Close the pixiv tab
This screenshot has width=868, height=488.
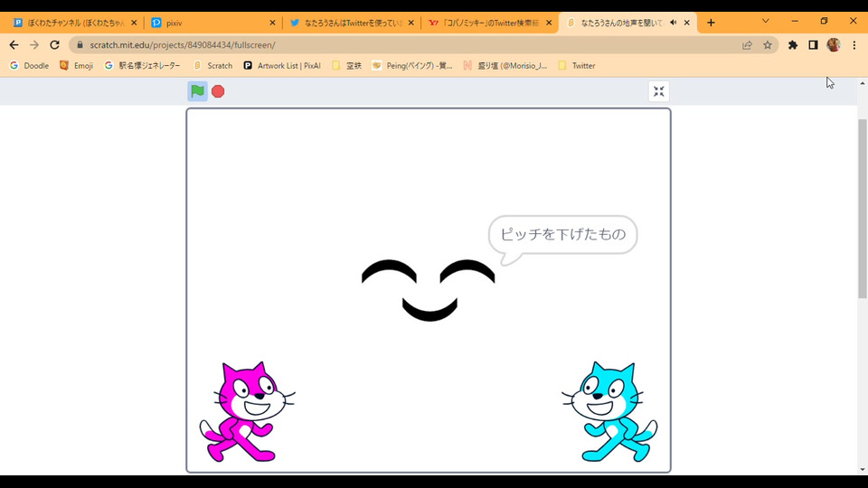tap(272, 23)
